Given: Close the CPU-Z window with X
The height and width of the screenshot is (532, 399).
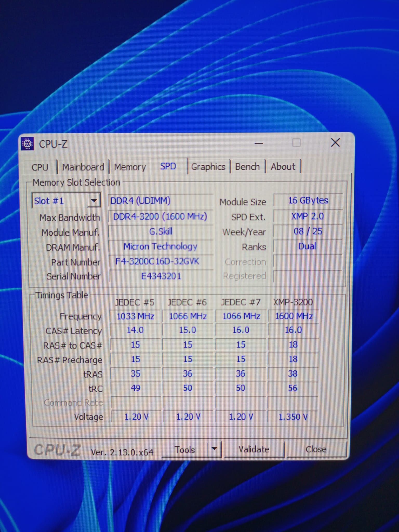Looking at the screenshot, I should tap(335, 142).
